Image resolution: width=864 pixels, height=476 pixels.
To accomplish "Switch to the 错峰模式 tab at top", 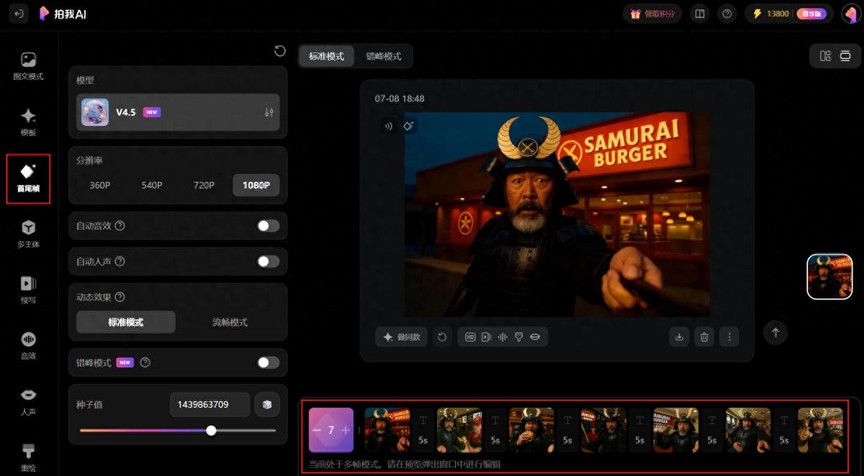I will click(383, 56).
